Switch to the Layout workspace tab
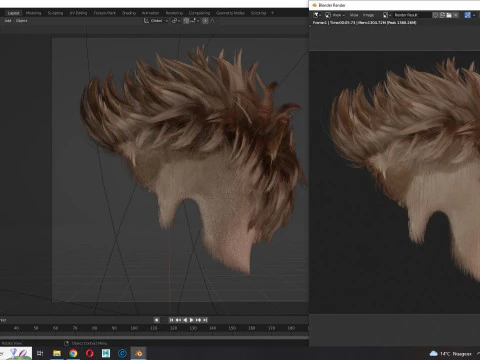Viewport: 480px width, 360px height. 14,13
